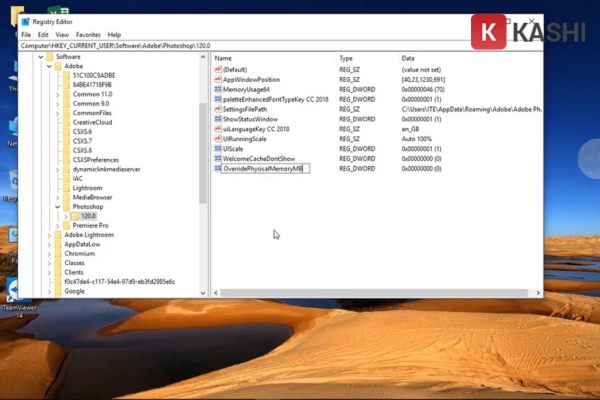Click the WelcomeCacheDontShow value icon

(217, 158)
